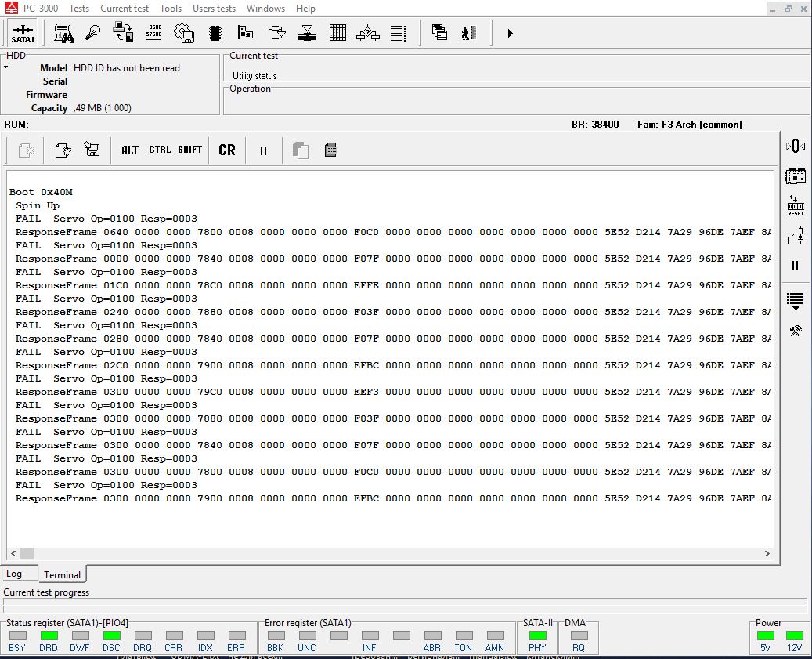Send carriage return with CR button
The width and height of the screenshot is (812, 659).
227,150
